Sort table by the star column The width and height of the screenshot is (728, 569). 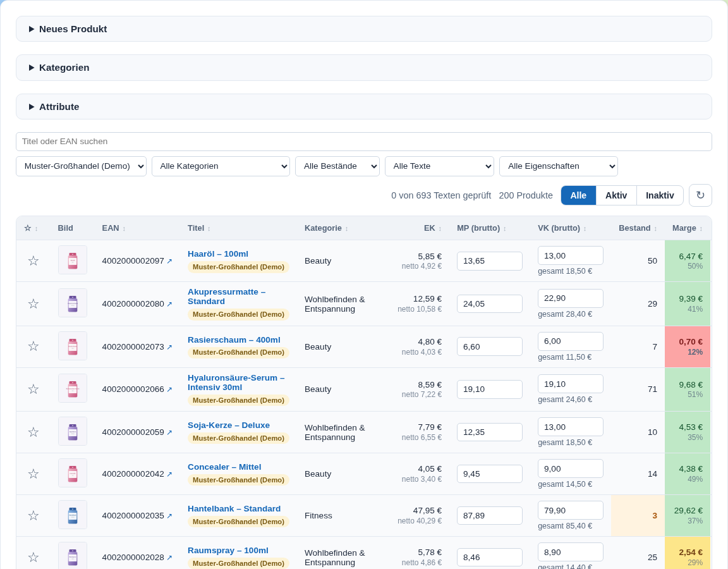[31, 228]
